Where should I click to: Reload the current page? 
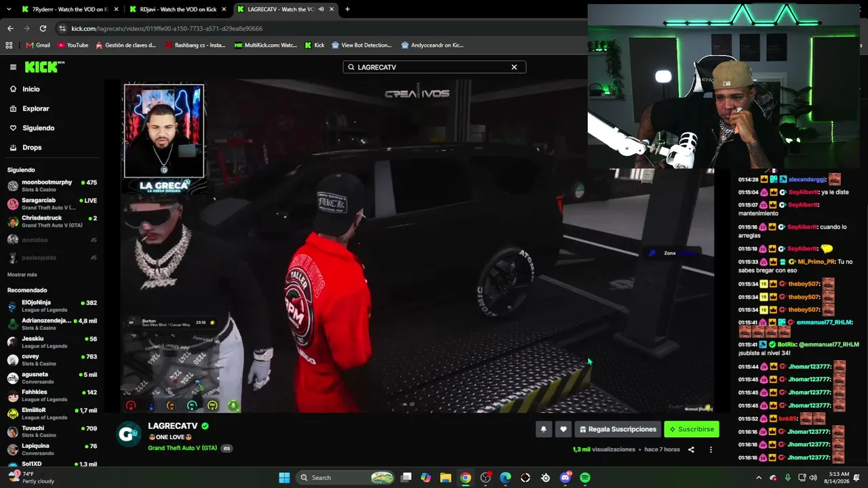(43, 28)
